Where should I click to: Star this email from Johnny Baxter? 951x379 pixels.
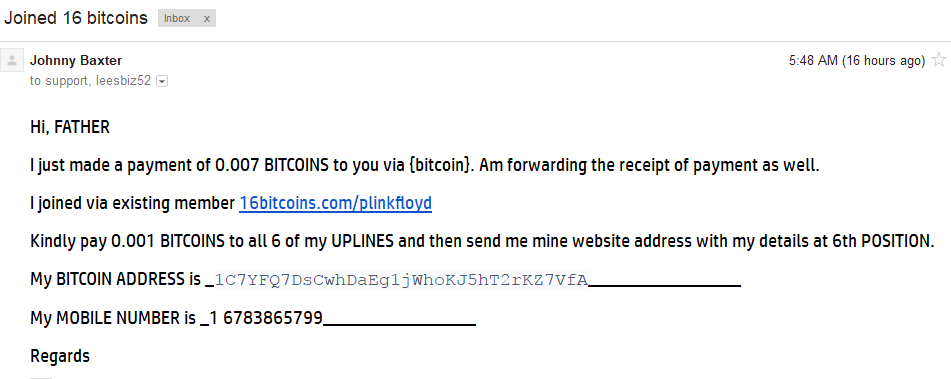pos(939,59)
